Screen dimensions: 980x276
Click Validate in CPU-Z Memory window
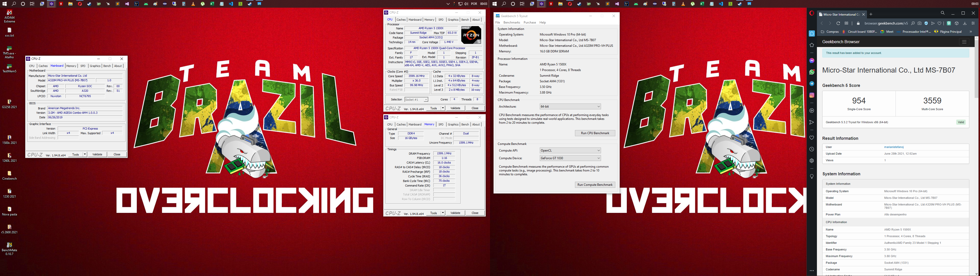pyautogui.click(x=455, y=213)
